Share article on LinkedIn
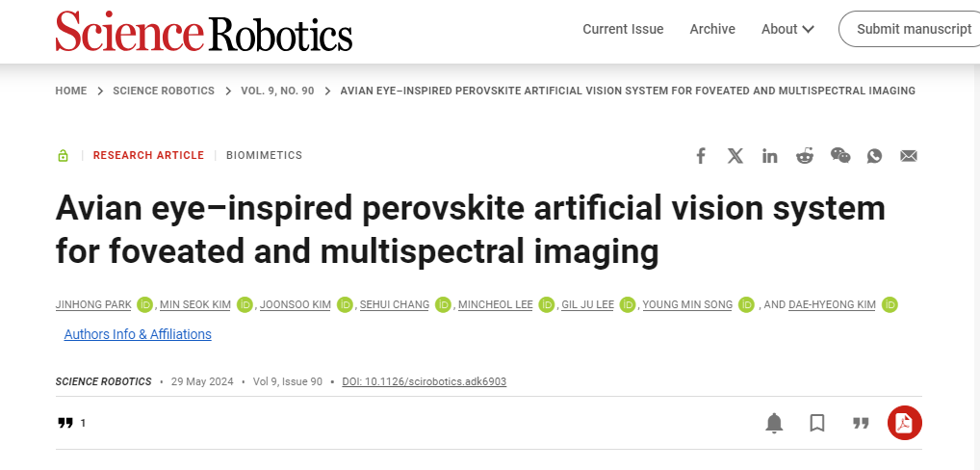 pyautogui.click(x=770, y=156)
